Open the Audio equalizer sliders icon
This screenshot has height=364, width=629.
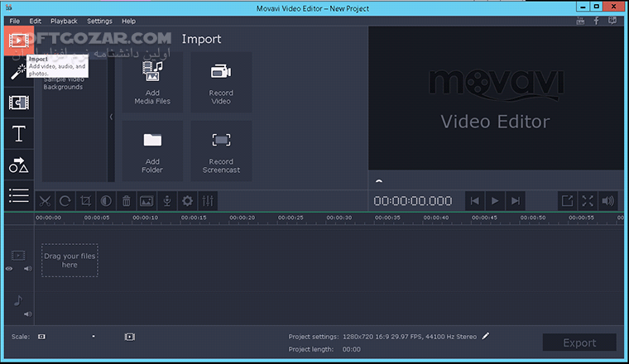point(208,201)
